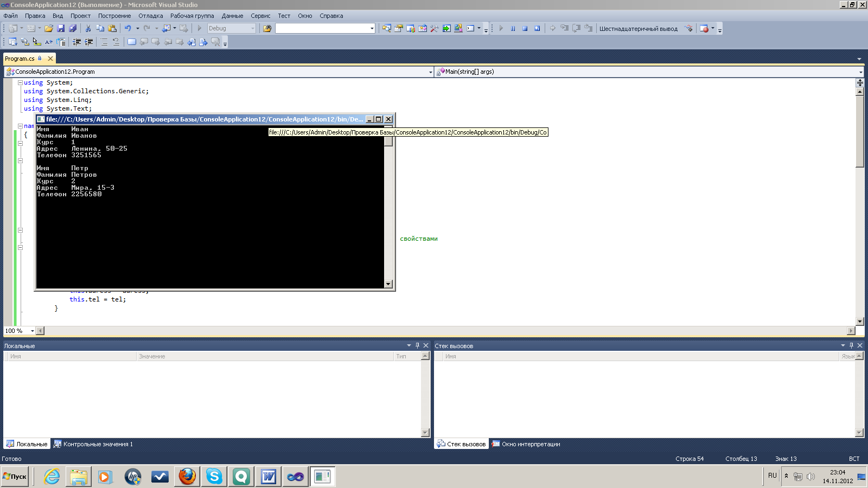Open the Breakpoints window icon
Screen dimensions: 868x488
pyautogui.click(x=704, y=29)
